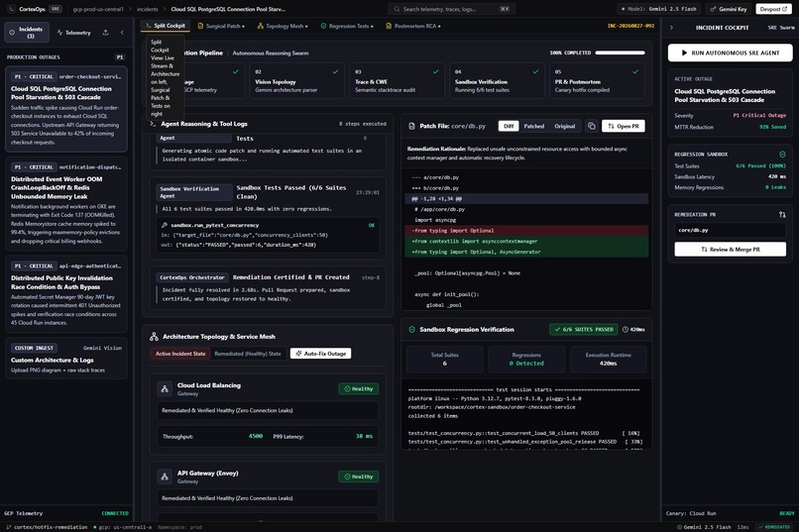This screenshot has height=532, width=799.
Task: Collapse the left sidebar with chevron
Action: click(122, 33)
